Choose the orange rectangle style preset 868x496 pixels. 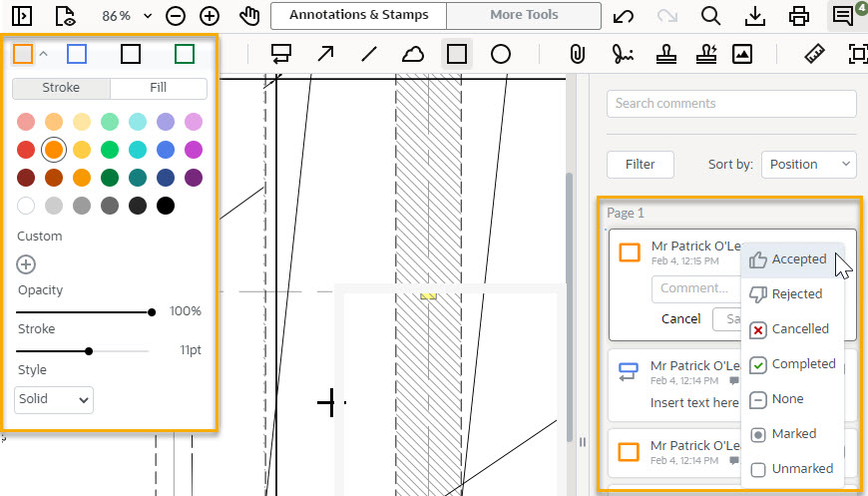click(23, 54)
